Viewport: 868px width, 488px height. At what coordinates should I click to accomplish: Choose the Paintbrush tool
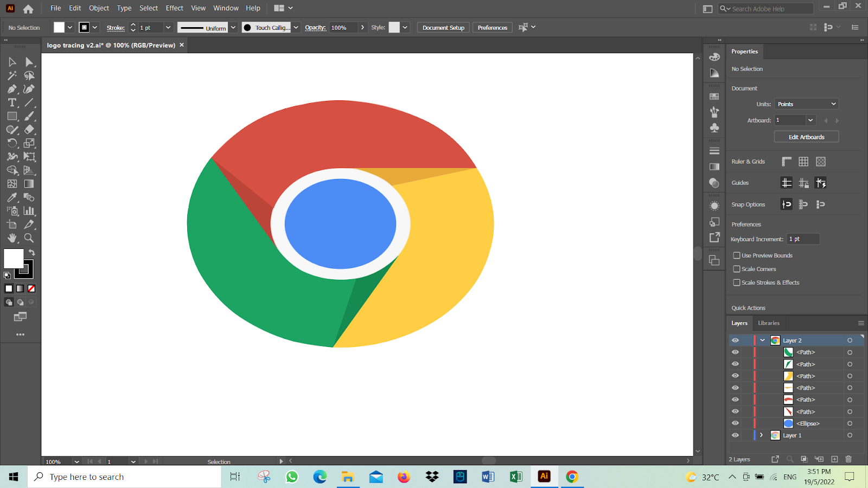pyautogui.click(x=29, y=116)
